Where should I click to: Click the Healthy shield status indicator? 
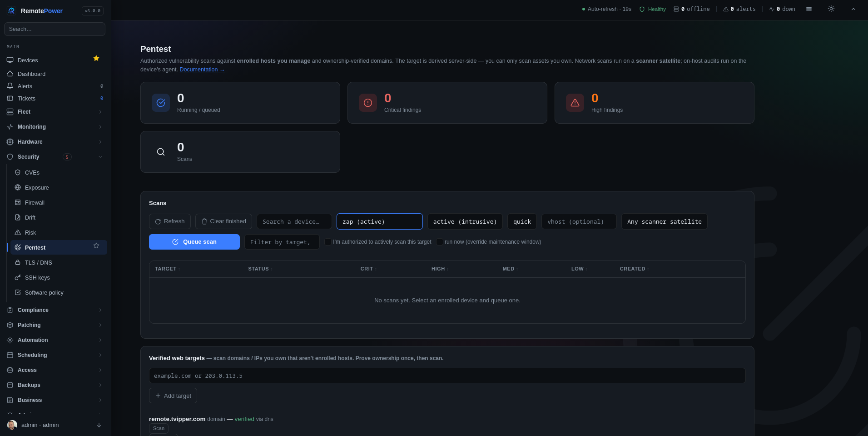tap(653, 9)
